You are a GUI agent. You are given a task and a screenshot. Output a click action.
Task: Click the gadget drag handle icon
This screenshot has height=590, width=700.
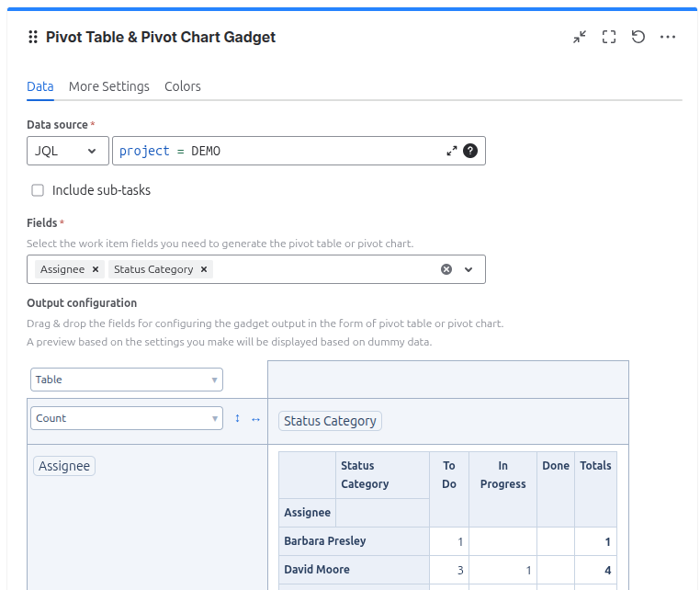(33, 37)
